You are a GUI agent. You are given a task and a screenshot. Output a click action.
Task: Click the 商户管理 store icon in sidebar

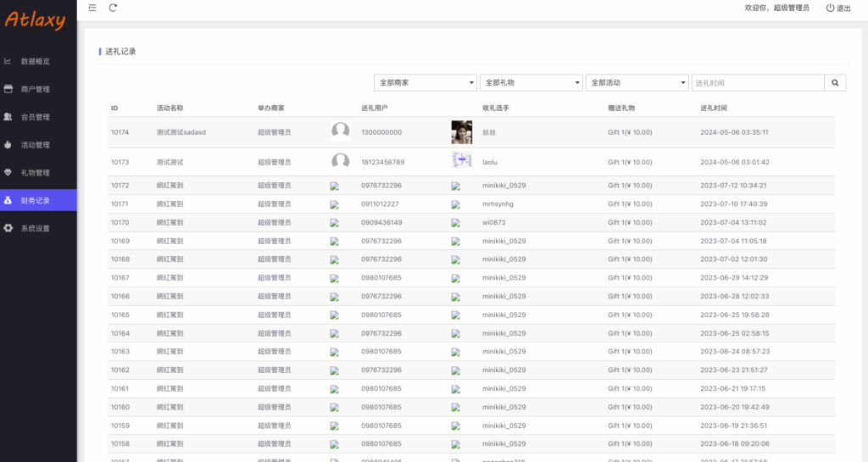pyautogui.click(x=8, y=89)
